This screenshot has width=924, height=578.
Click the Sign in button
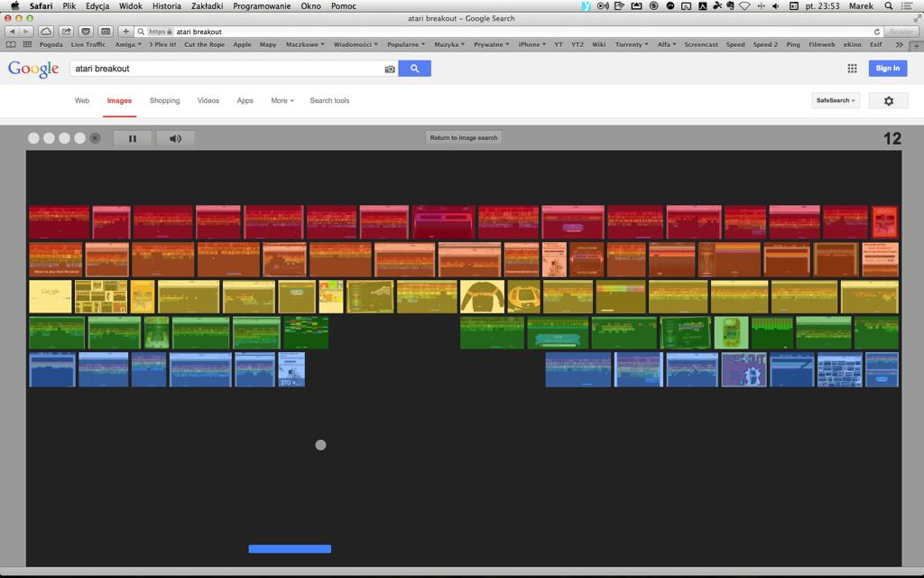[887, 69]
